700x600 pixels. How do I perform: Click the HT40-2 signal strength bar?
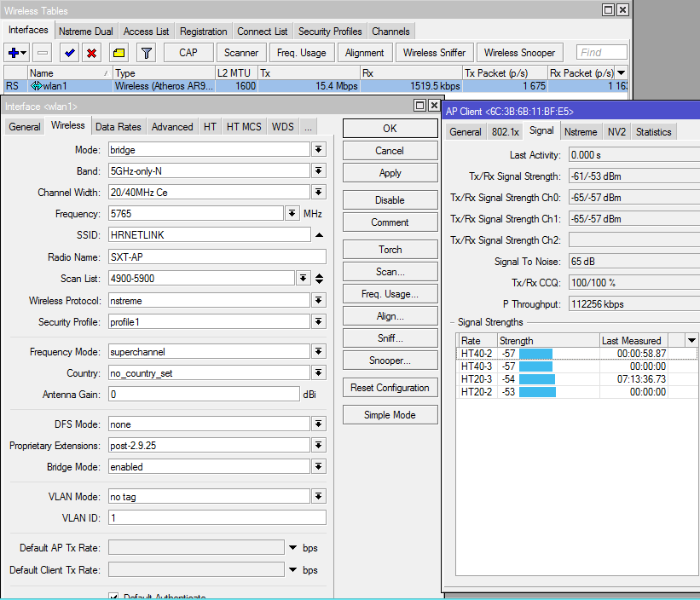pos(535,354)
